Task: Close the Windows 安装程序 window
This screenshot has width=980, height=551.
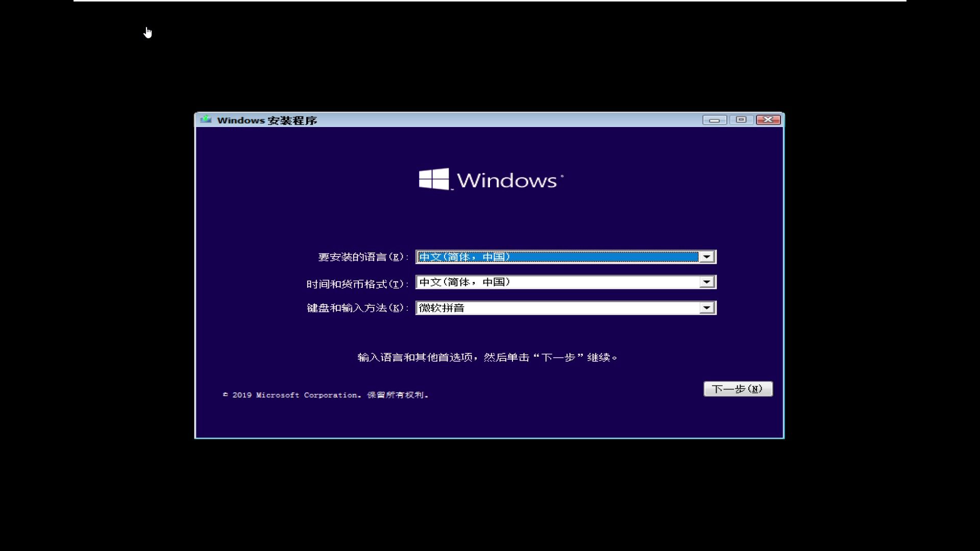Action: (x=768, y=120)
